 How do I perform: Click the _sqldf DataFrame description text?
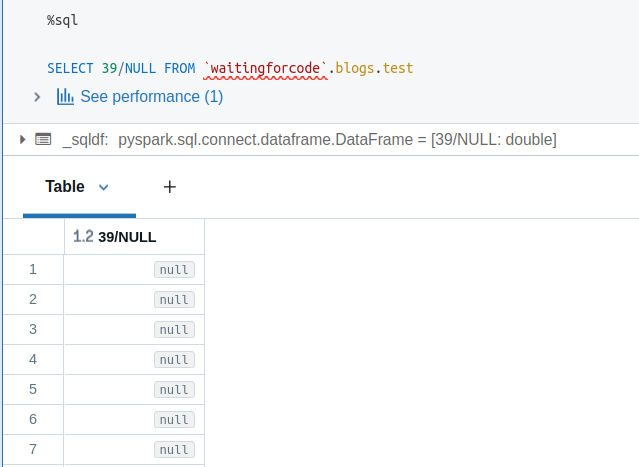coord(310,139)
